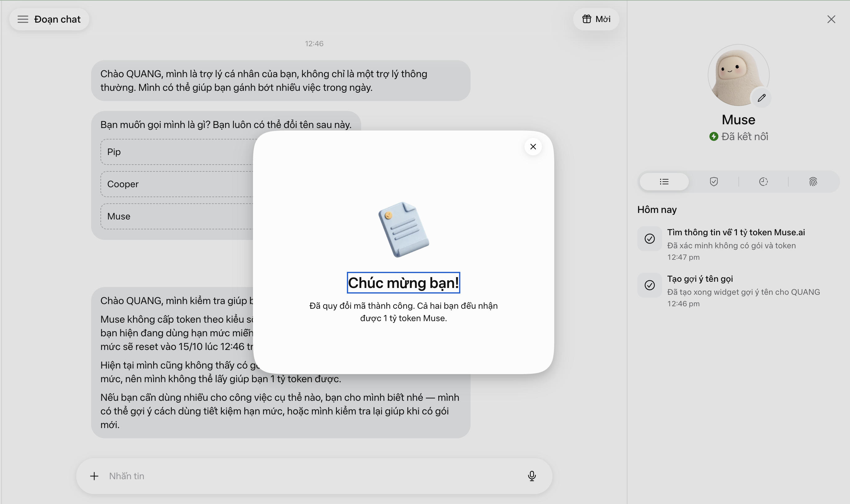Choose the name suggestion Pip

point(177,152)
